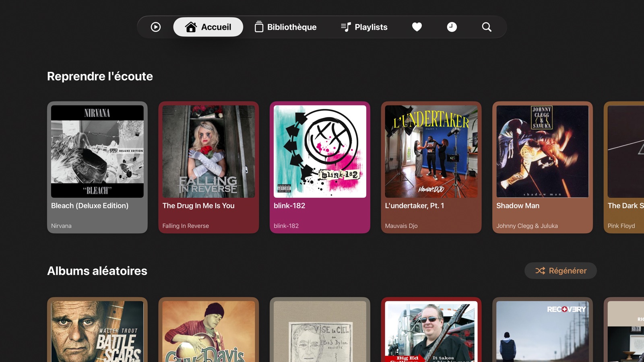The height and width of the screenshot is (362, 644).
Task: Click the blink-182 album title text
Action: (x=289, y=206)
